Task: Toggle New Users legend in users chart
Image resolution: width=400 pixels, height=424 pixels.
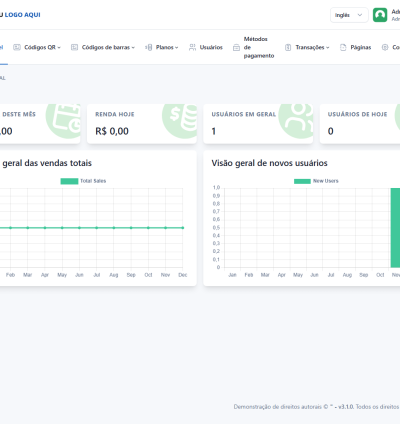Action: pos(316,181)
